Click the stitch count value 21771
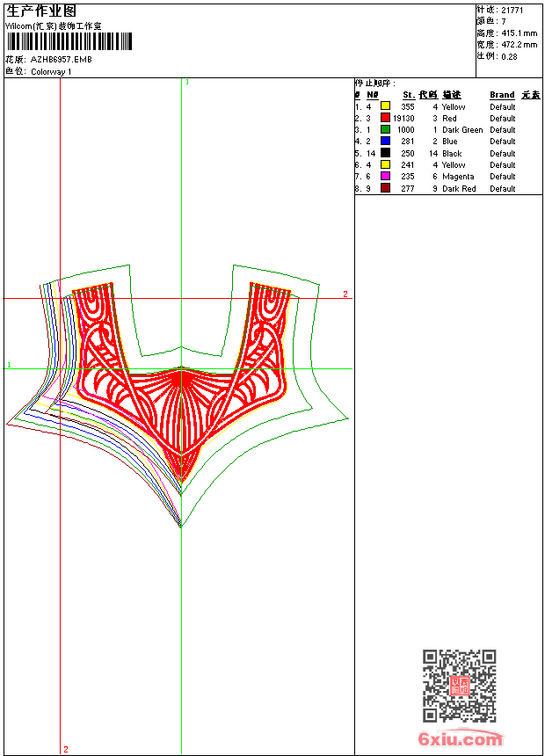This screenshot has height=756, width=545. (512, 11)
